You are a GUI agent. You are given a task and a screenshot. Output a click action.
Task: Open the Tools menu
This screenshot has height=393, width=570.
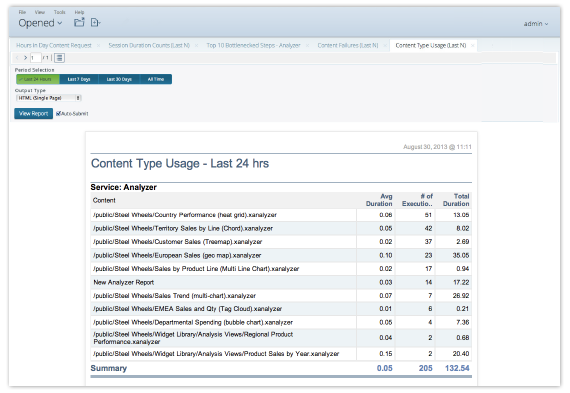(x=60, y=12)
